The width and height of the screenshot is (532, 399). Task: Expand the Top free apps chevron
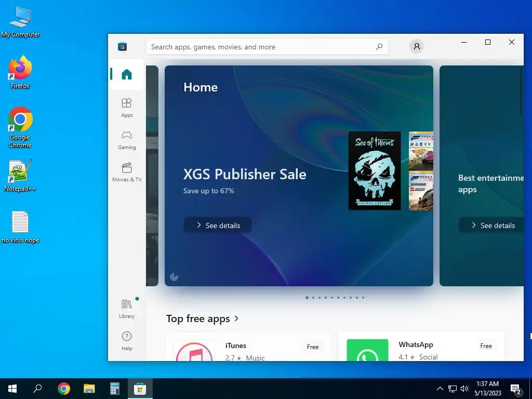click(x=236, y=318)
